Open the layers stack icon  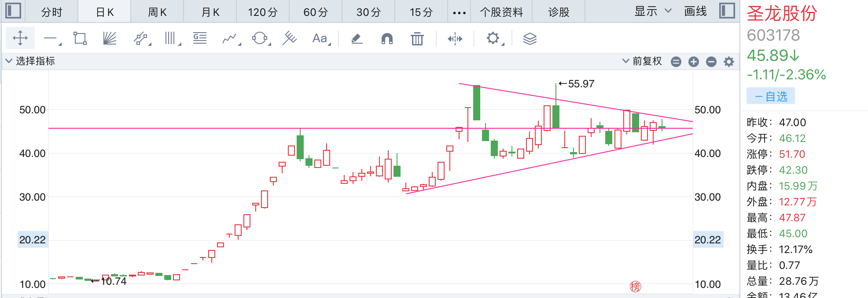[x=530, y=39]
